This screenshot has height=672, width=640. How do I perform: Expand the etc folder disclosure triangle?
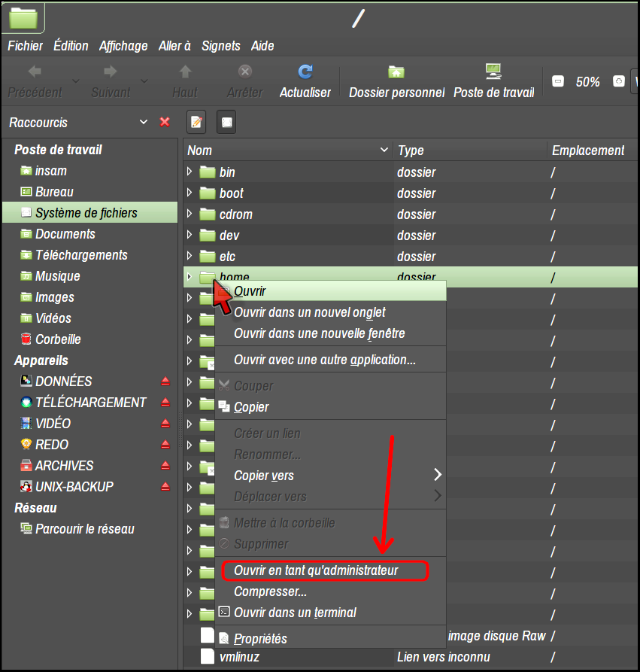(x=190, y=257)
